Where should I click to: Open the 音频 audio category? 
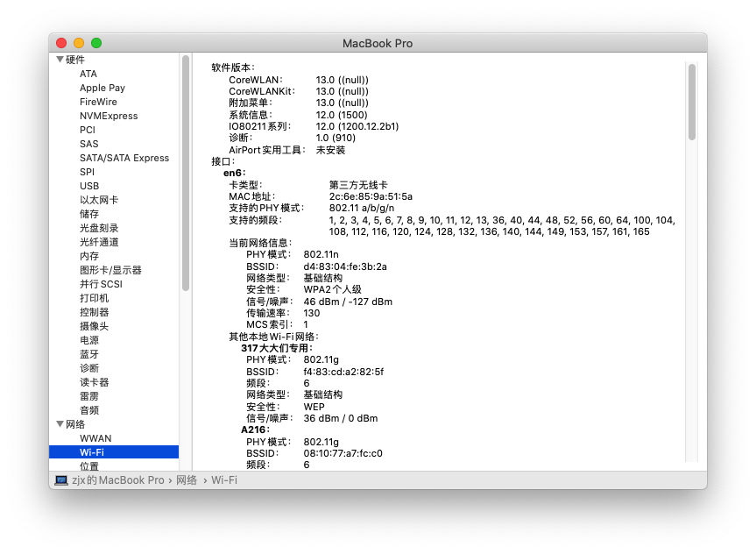coord(89,409)
